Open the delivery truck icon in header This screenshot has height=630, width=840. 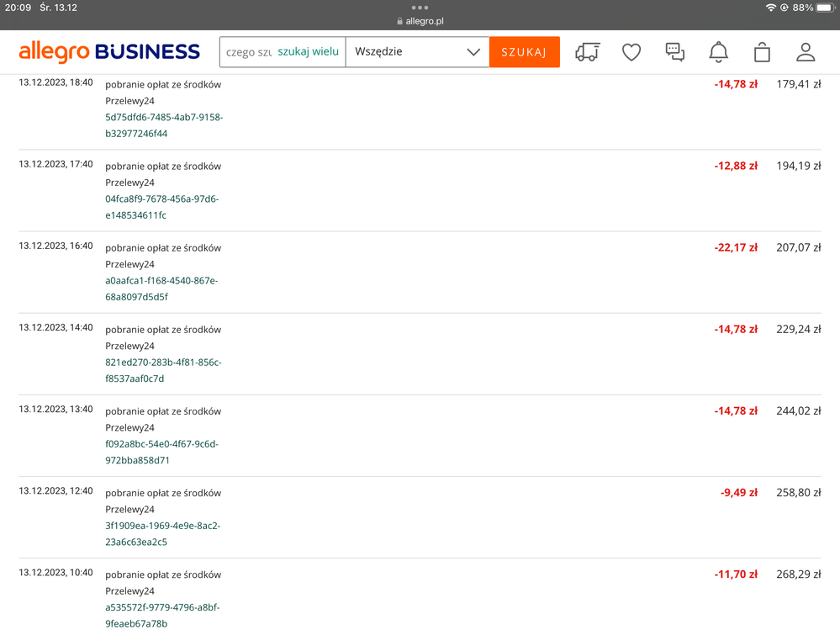pos(587,52)
